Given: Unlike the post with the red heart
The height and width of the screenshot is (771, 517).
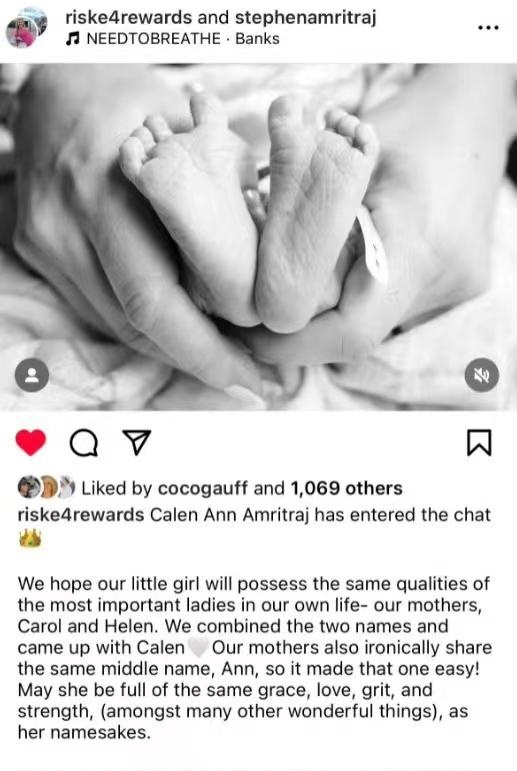Looking at the screenshot, I should 31,442.
